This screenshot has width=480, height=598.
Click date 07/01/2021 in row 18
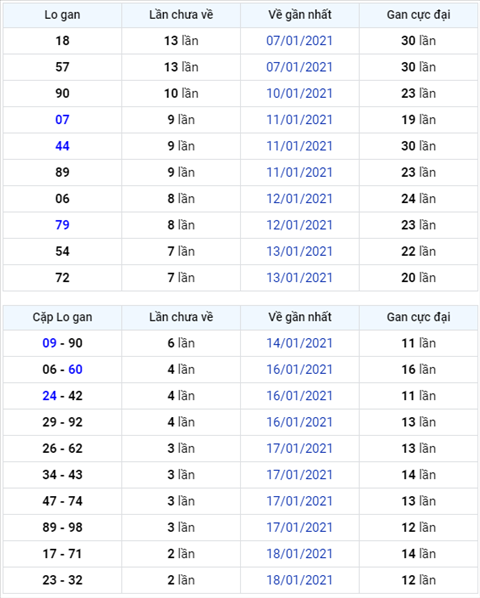[299, 41]
